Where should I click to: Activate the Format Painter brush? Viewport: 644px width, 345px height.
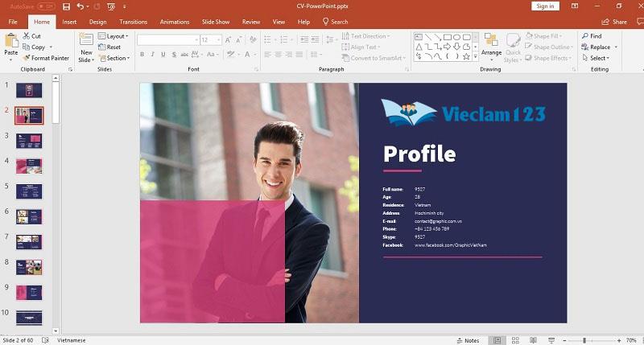(27, 58)
